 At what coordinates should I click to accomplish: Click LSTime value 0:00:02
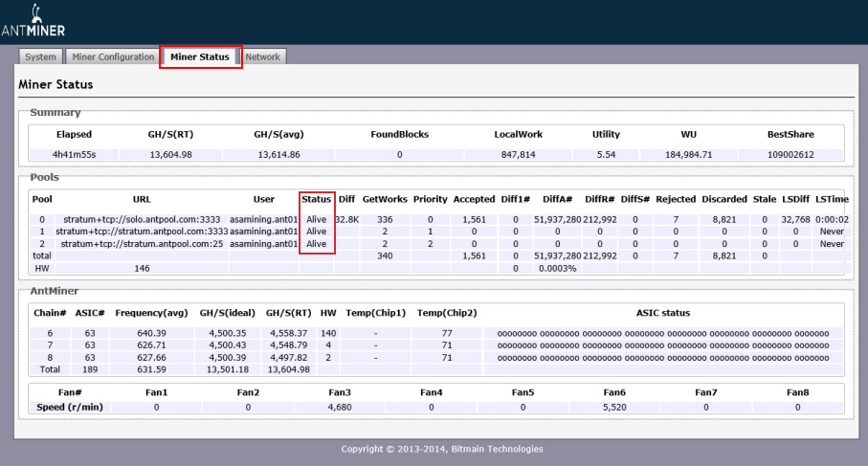(x=832, y=220)
